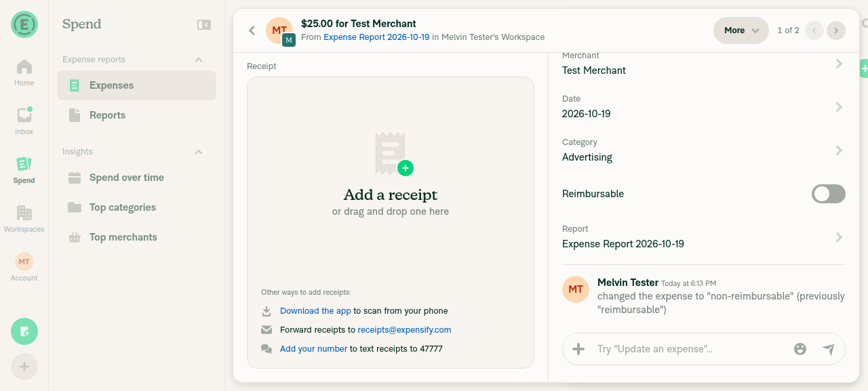
Task: Click the chat bubbles icon beside Add your number
Action: click(267, 349)
